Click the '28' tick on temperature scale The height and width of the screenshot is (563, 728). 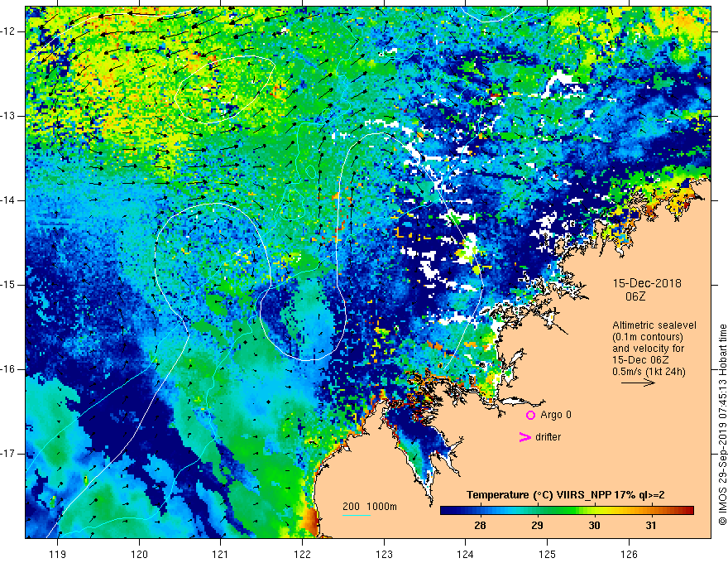(x=480, y=526)
